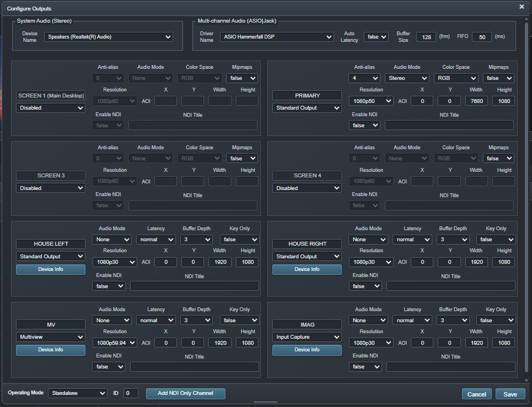Open SCREEN 4 Mipmaps dropdown
This screenshot has width=532, height=407.
[498, 158]
